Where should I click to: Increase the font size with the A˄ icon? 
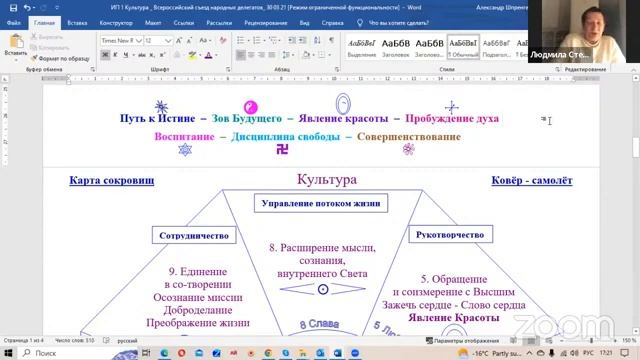179,40
